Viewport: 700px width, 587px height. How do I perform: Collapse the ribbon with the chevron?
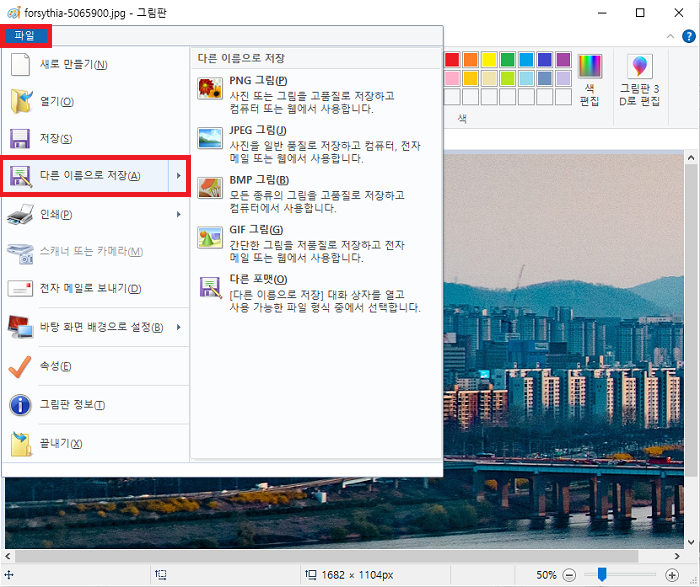point(670,37)
